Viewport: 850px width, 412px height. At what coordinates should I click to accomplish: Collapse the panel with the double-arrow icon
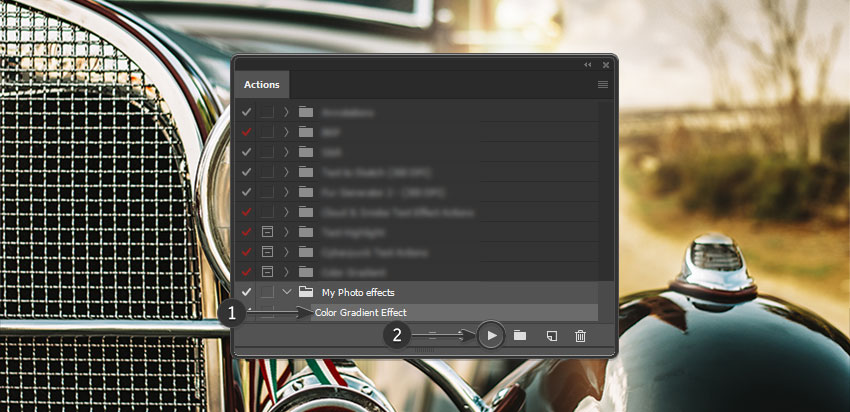[x=588, y=65]
